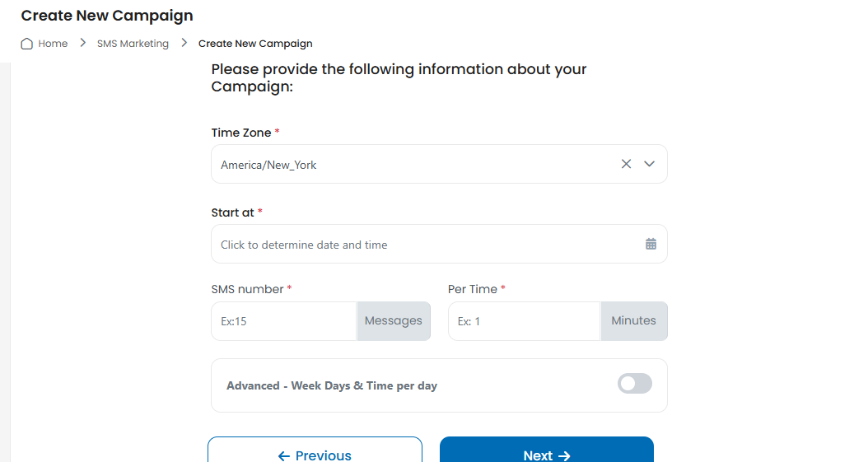Click into the SMS number input
Image resolution: width=868 pixels, height=462 pixels.
coord(284,321)
